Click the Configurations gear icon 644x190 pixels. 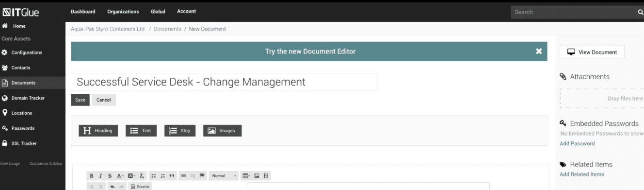pyautogui.click(x=5, y=52)
